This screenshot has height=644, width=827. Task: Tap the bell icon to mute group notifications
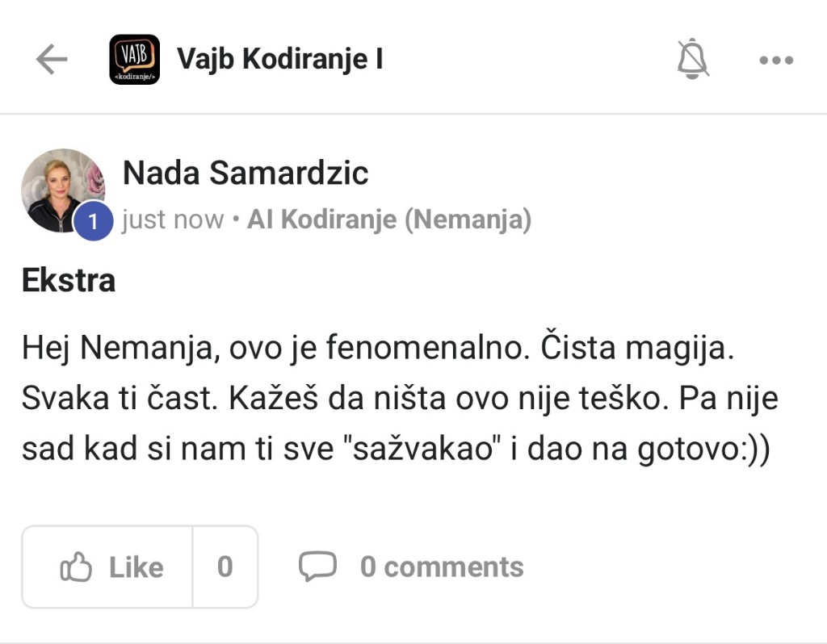[693, 59]
